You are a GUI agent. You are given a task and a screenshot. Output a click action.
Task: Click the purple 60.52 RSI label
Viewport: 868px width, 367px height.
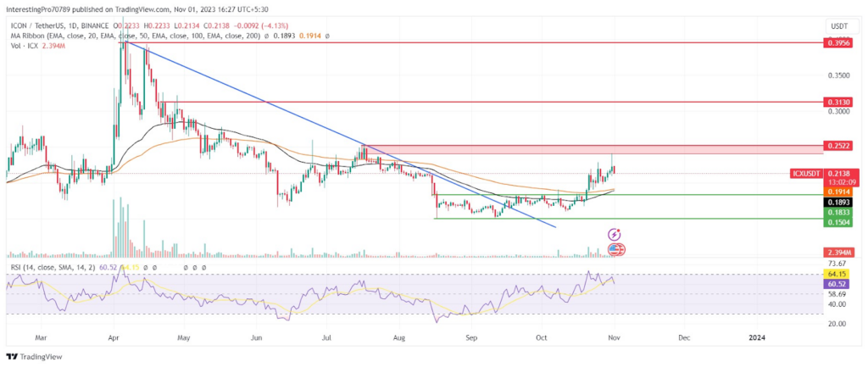click(x=837, y=284)
